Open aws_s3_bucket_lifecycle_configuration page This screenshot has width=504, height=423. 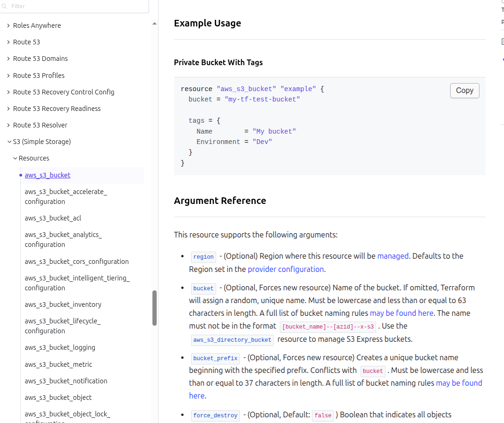(x=63, y=326)
